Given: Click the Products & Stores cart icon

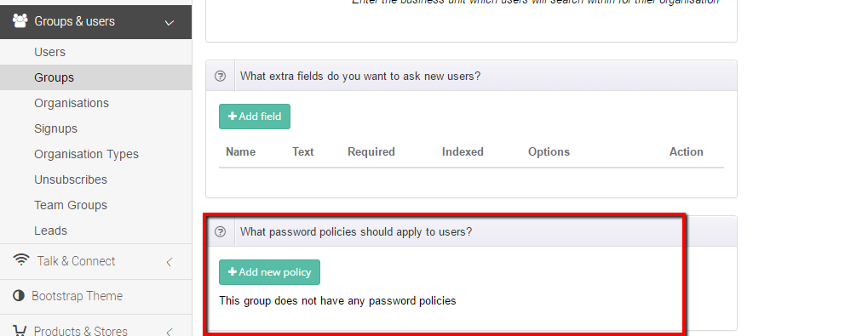Looking at the screenshot, I should tap(20, 331).
